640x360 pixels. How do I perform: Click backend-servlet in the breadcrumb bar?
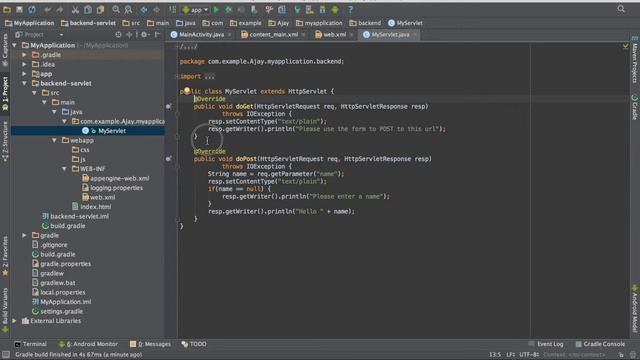[88, 23]
